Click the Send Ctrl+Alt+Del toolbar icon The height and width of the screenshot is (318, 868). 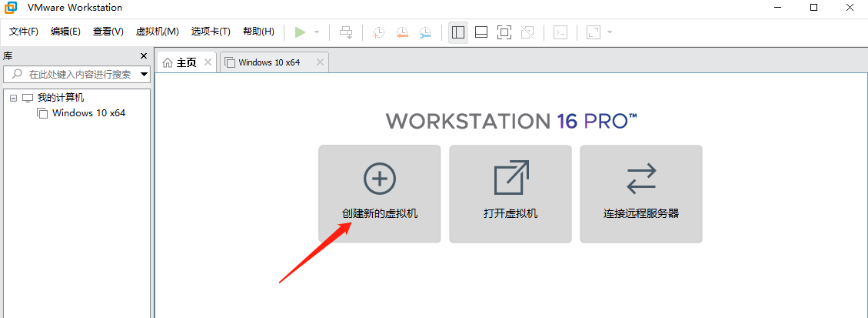[x=346, y=32]
